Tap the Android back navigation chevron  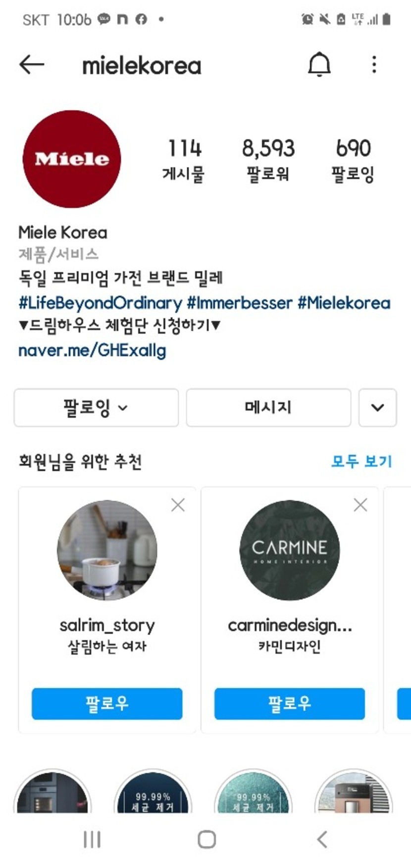click(x=322, y=839)
